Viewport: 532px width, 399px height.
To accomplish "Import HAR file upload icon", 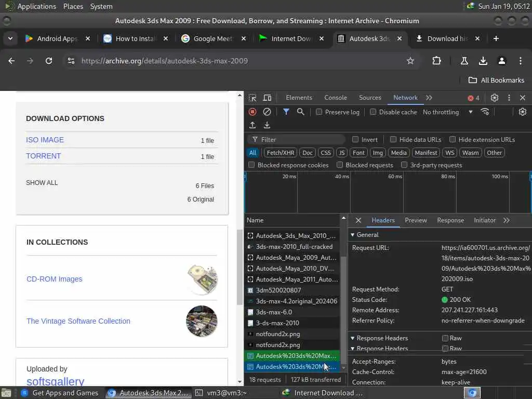I will 252,125.
